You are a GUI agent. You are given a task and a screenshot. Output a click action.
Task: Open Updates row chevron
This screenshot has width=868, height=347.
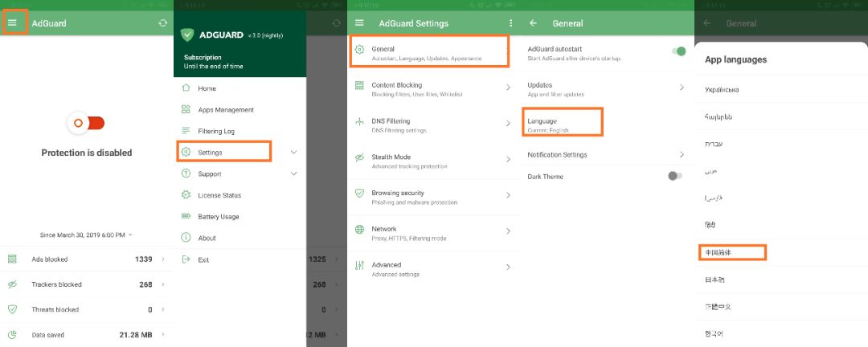[682, 88]
